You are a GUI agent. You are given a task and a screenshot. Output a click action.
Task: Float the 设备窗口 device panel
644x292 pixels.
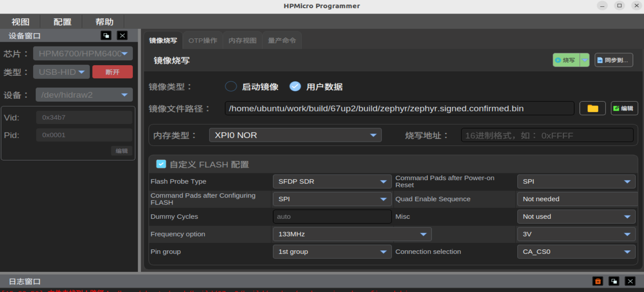click(x=106, y=36)
